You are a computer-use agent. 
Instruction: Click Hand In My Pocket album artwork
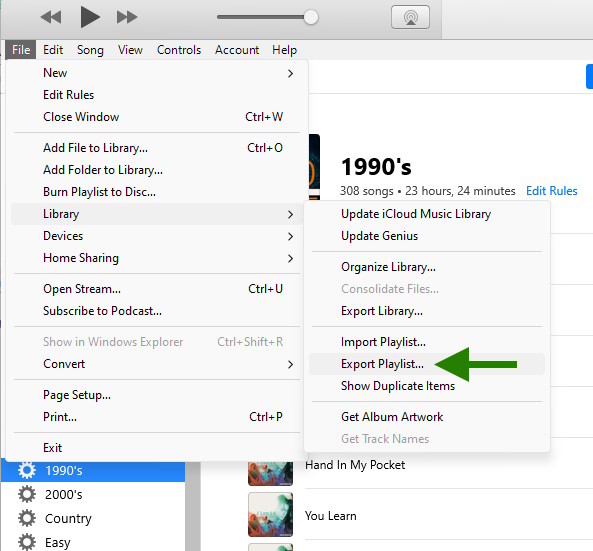tap(270, 473)
